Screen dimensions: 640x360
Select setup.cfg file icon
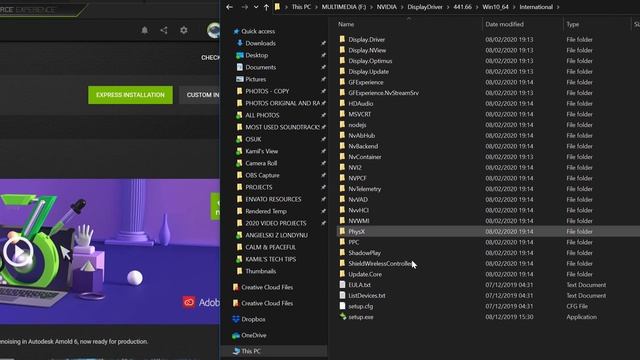[342, 306]
